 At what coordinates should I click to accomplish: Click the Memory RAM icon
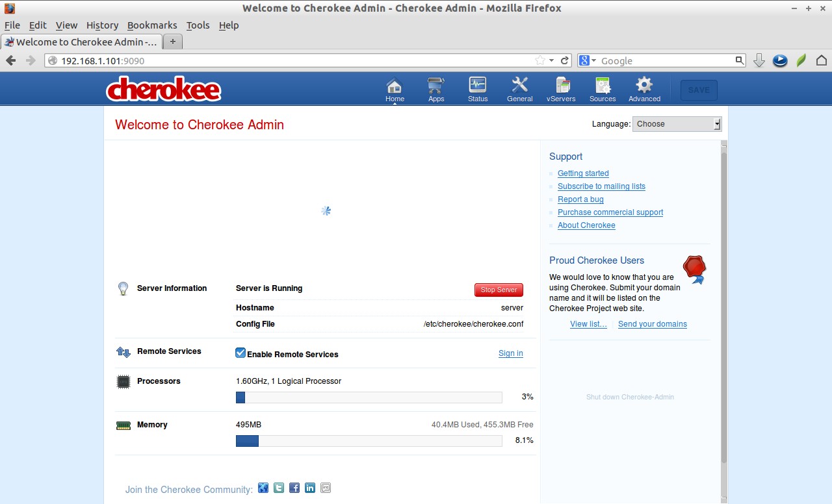click(123, 425)
